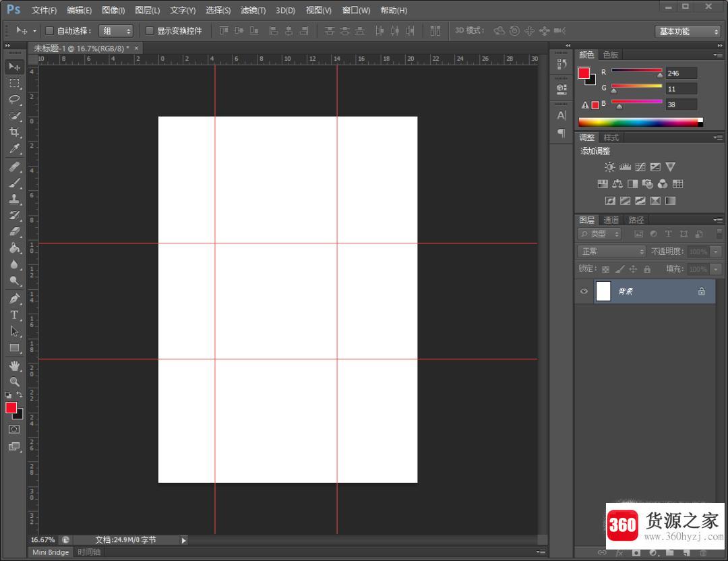Image resolution: width=728 pixels, height=561 pixels.
Task: Add a Brightness/Contrast adjustment
Action: [x=609, y=167]
